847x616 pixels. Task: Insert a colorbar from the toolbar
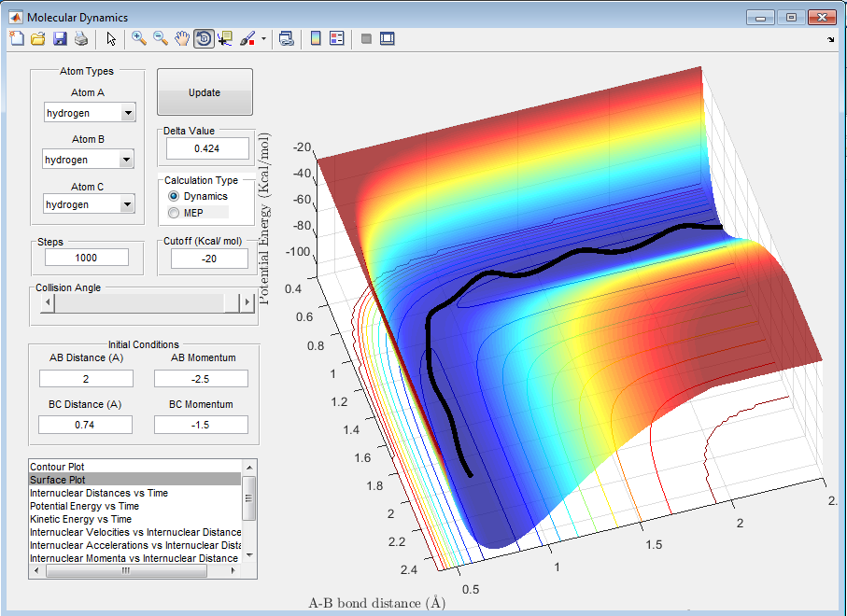coord(316,38)
